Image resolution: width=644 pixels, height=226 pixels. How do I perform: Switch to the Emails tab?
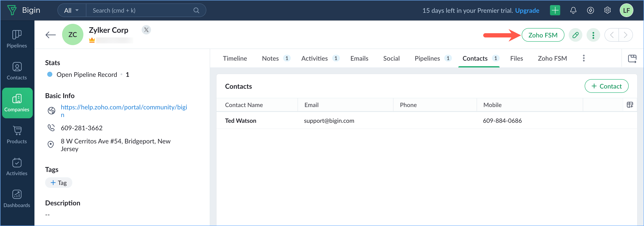point(359,58)
